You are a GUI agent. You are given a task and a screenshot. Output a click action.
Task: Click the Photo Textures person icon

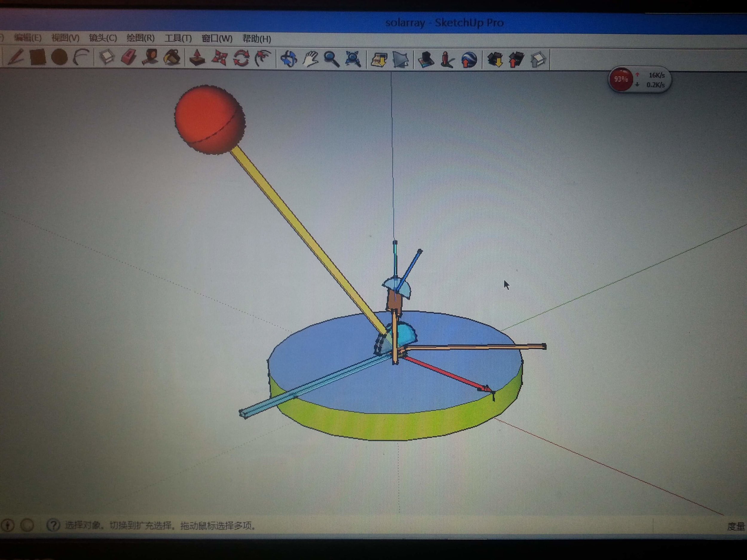pos(448,60)
